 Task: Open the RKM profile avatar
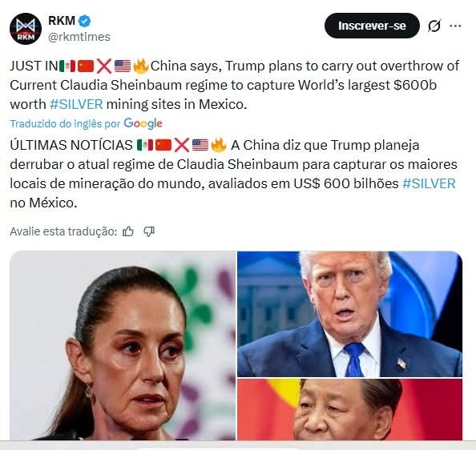coord(26,29)
